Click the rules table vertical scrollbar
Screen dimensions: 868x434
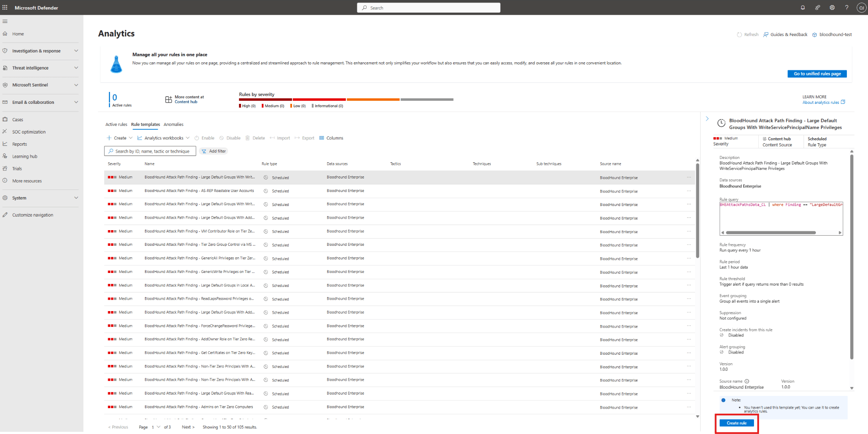[698, 211]
